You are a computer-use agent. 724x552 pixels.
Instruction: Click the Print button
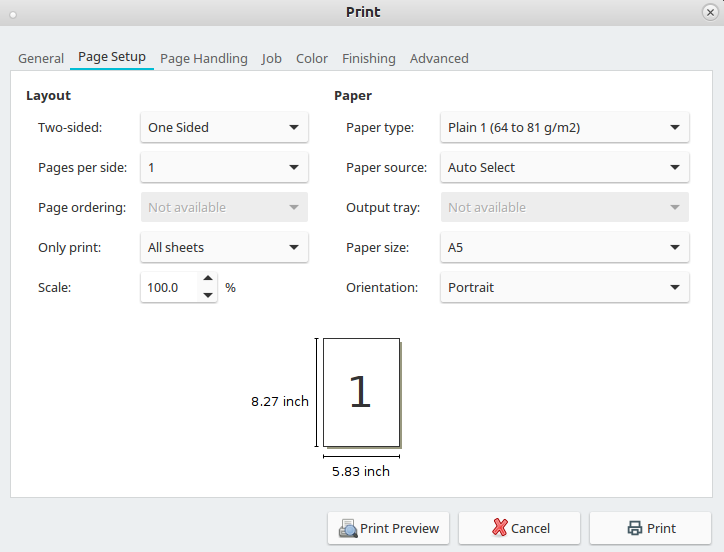point(650,528)
